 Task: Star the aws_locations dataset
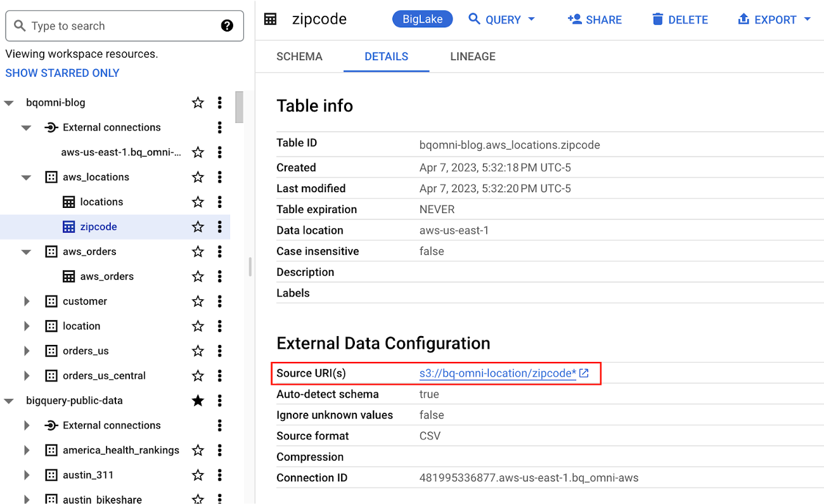(x=198, y=177)
